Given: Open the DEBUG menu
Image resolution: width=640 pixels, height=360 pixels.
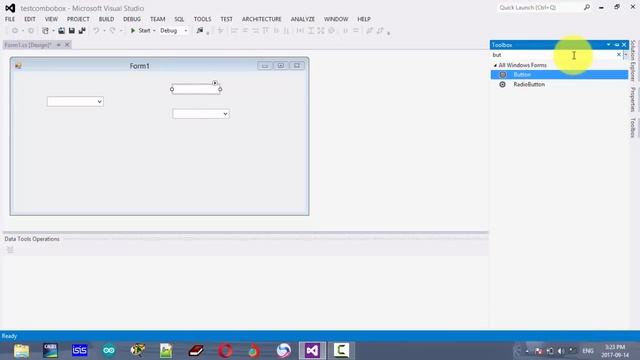Looking at the screenshot, I should click(132, 19).
